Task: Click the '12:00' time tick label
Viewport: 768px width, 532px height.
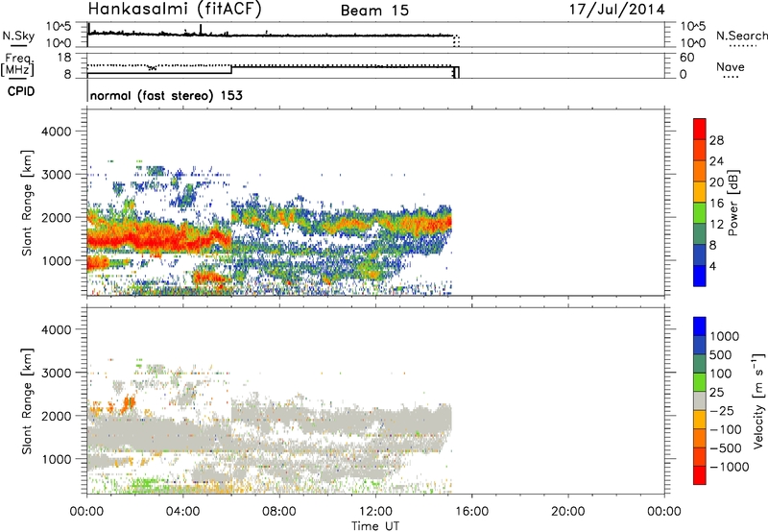Action: pos(375,512)
